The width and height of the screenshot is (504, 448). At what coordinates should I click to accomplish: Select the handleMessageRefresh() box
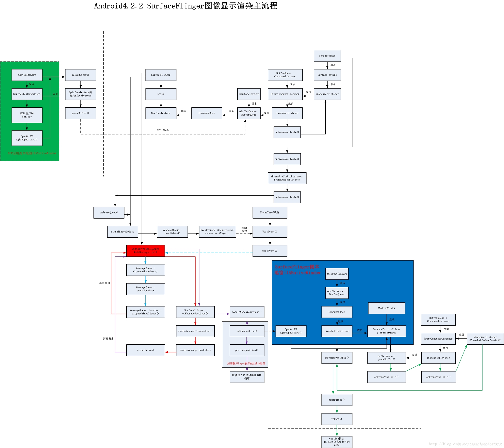pos(247,312)
